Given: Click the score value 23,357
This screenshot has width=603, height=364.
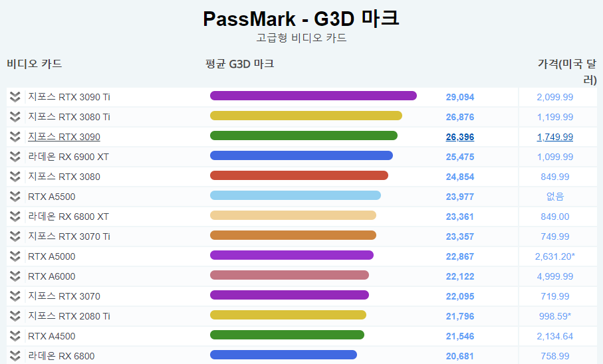Looking at the screenshot, I should 460,236.
